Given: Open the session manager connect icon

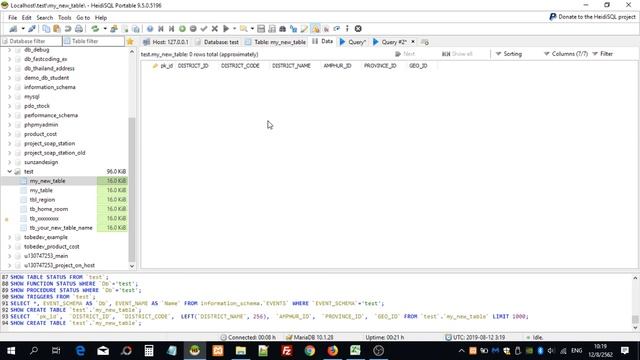Looking at the screenshot, I should click(x=13, y=29).
